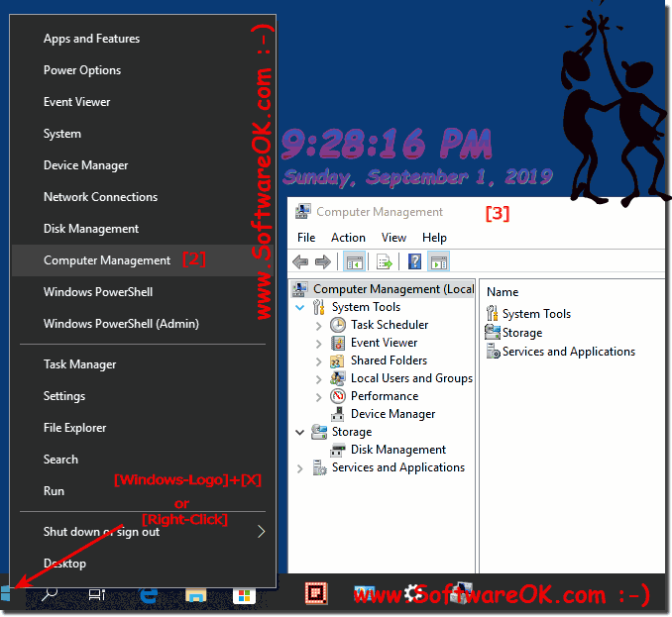This screenshot has height=617, width=672.
Task: Open Device Manager from the Win+X menu
Action: pos(143,165)
